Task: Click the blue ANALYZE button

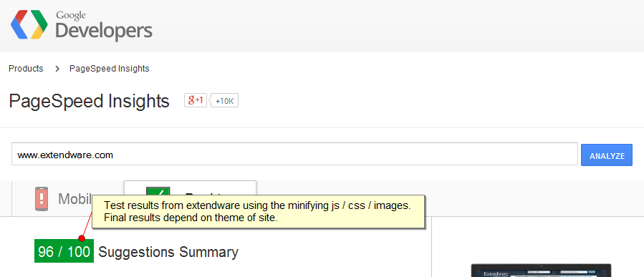Action: click(x=607, y=155)
